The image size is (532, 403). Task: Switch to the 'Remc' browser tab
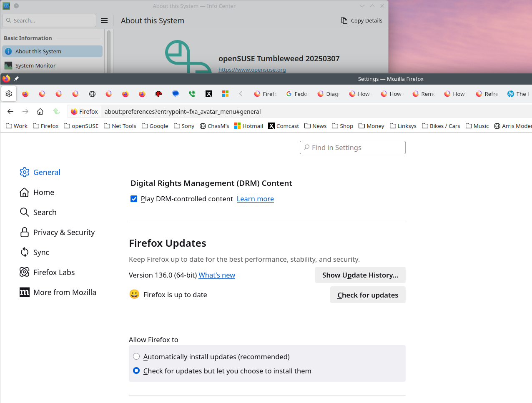pyautogui.click(x=424, y=94)
